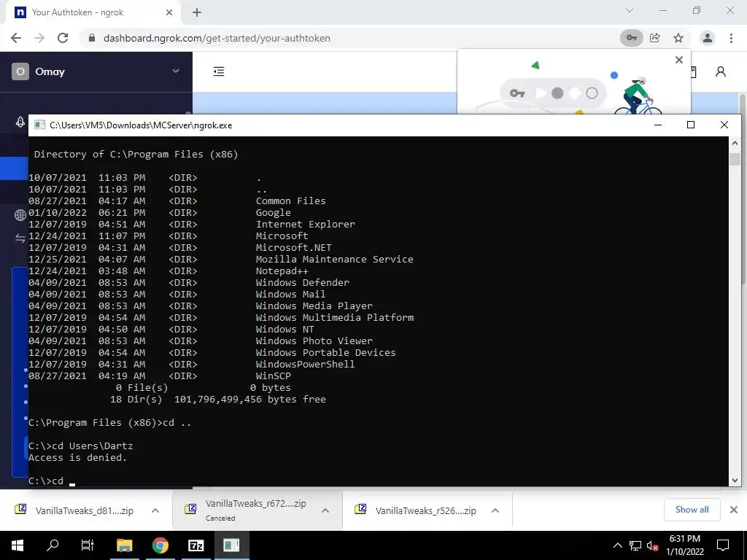This screenshot has width=747, height=560.
Task: Collapse the ngrok sidebar menu icon
Action: click(x=219, y=71)
